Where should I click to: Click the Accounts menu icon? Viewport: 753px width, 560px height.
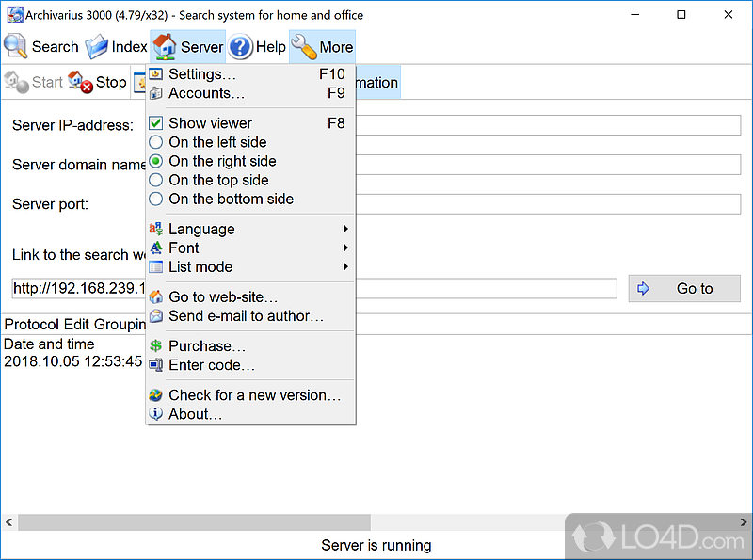pos(155,93)
